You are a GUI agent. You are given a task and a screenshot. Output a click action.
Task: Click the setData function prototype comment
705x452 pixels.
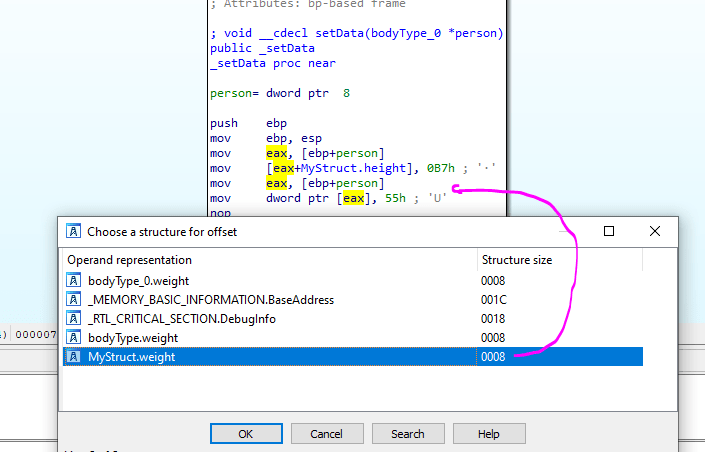point(357,33)
